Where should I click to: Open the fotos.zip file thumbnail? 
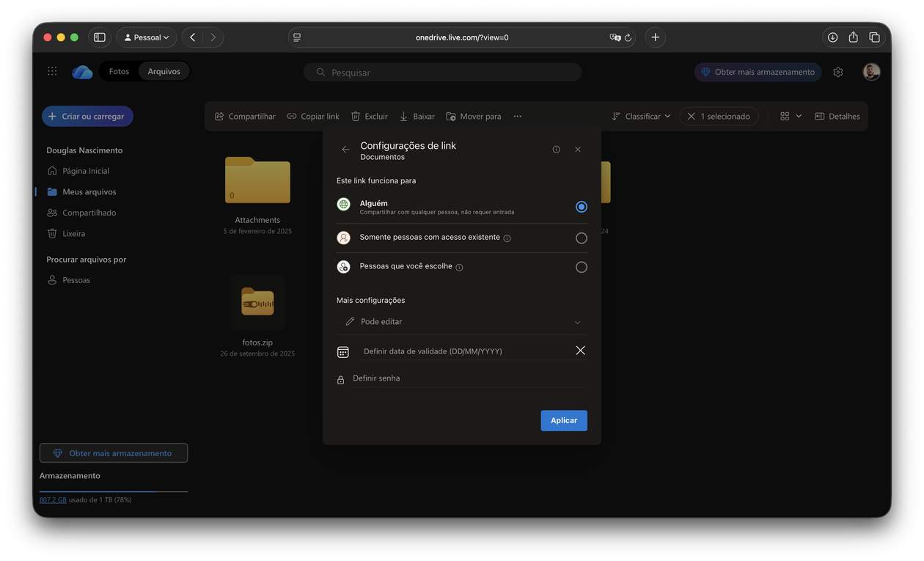coord(257,302)
